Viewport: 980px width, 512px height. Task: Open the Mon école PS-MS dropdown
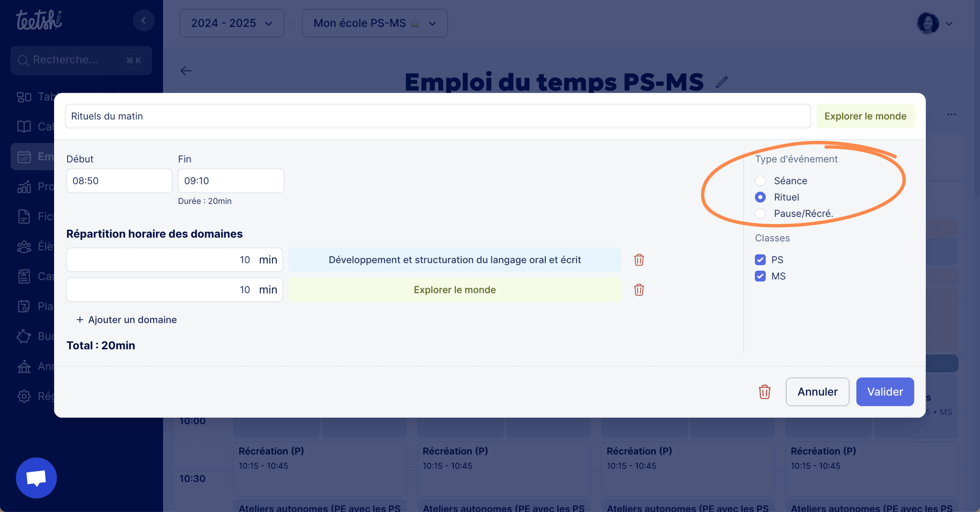(374, 23)
